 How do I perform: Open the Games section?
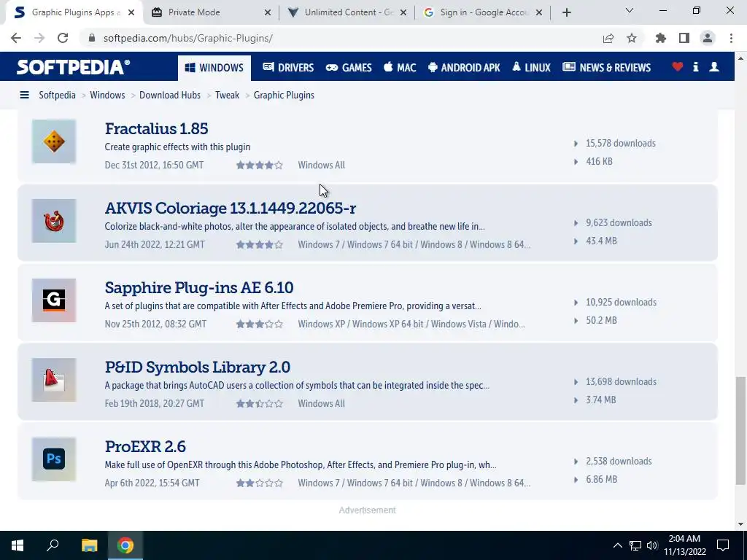pos(349,68)
